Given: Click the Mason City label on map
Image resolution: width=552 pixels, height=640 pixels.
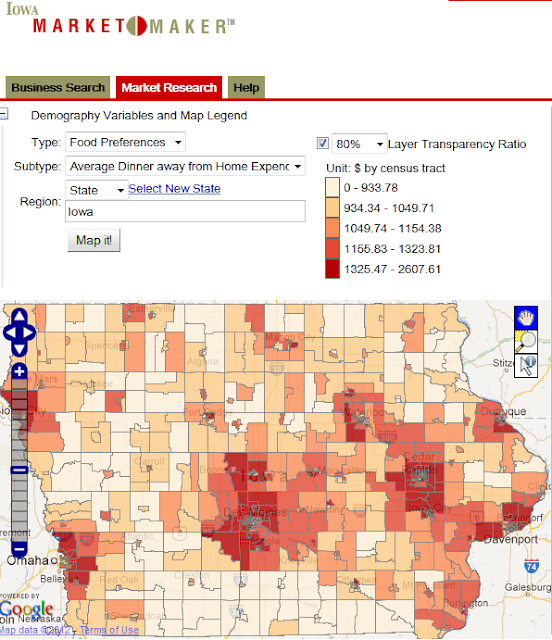Looking at the screenshot, I should point(290,338).
